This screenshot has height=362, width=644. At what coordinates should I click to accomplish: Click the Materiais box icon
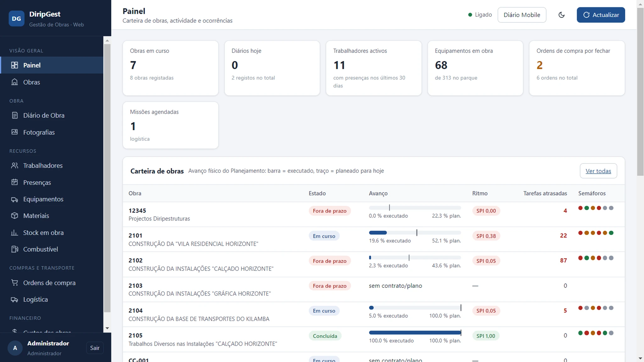tap(14, 216)
